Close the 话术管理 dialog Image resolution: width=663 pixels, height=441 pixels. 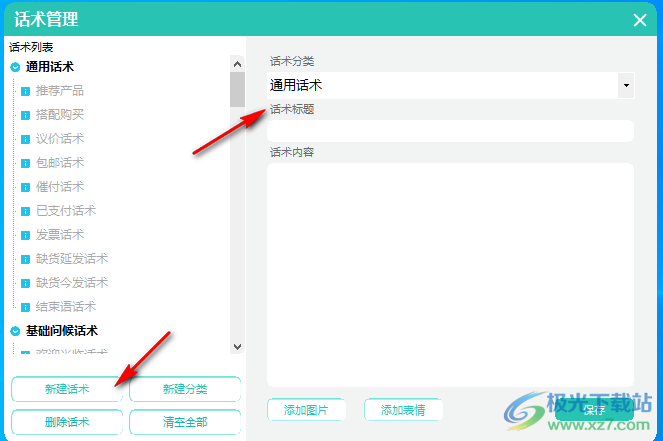(x=640, y=19)
